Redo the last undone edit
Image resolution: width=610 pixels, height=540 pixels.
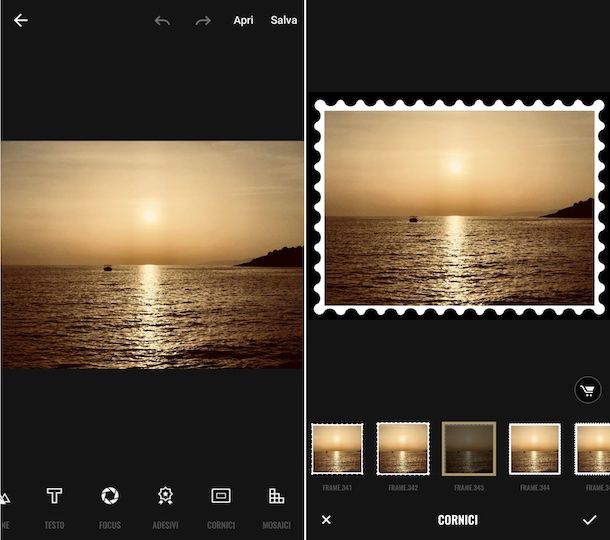203,21
